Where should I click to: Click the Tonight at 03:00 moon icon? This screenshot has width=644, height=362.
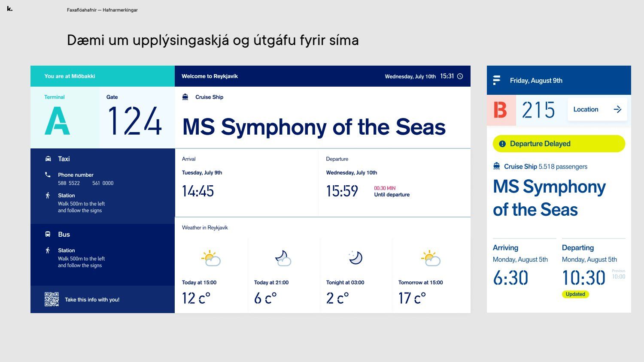[x=355, y=257]
